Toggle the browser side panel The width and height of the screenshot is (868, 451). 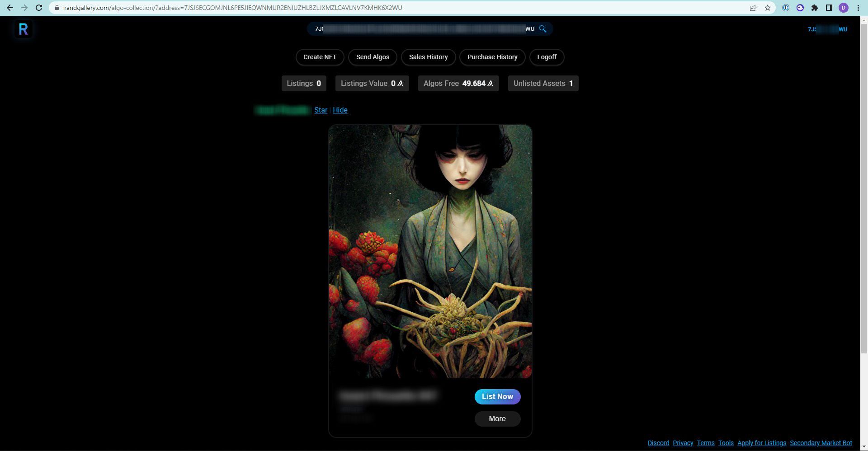(829, 8)
